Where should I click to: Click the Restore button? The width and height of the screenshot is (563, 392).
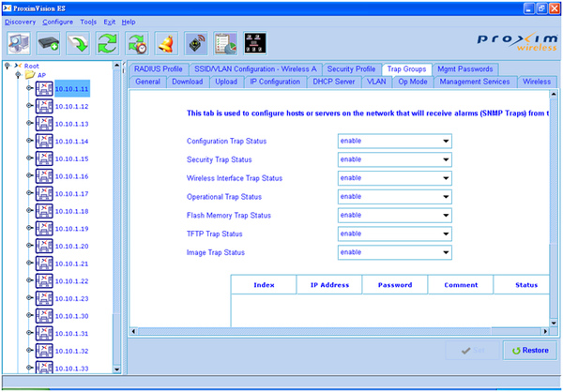click(530, 351)
